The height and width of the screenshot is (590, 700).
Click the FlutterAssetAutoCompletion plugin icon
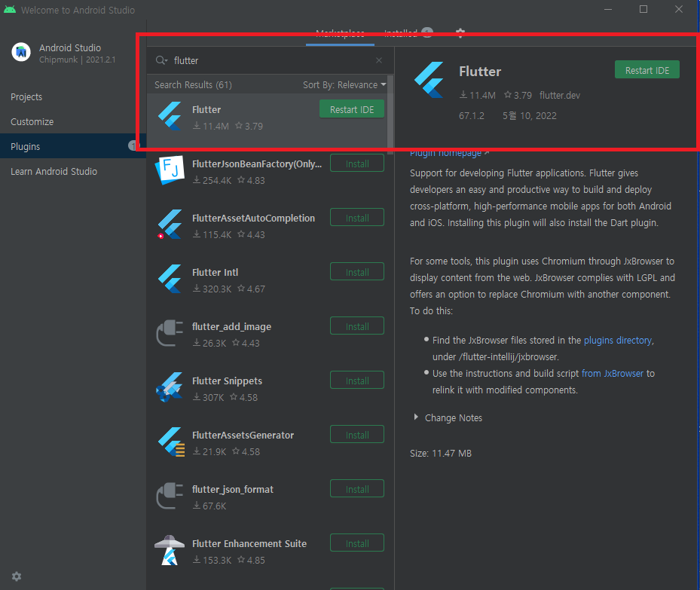click(170, 225)
